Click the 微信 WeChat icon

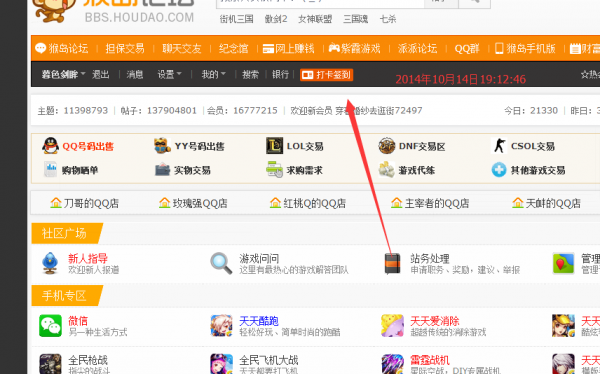click(50, 326)
